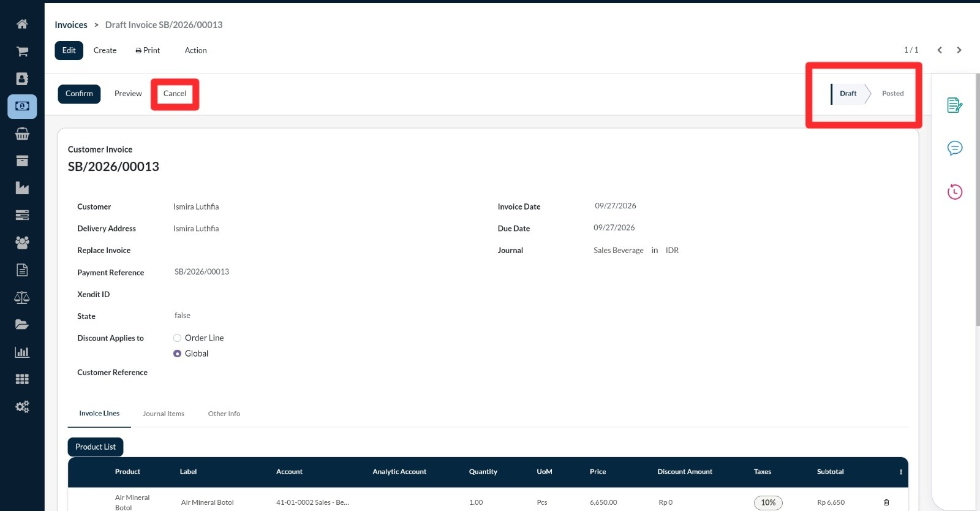Click the Posted status stage
This screenshot has height=511, width=980.
[x=892, y=94]
